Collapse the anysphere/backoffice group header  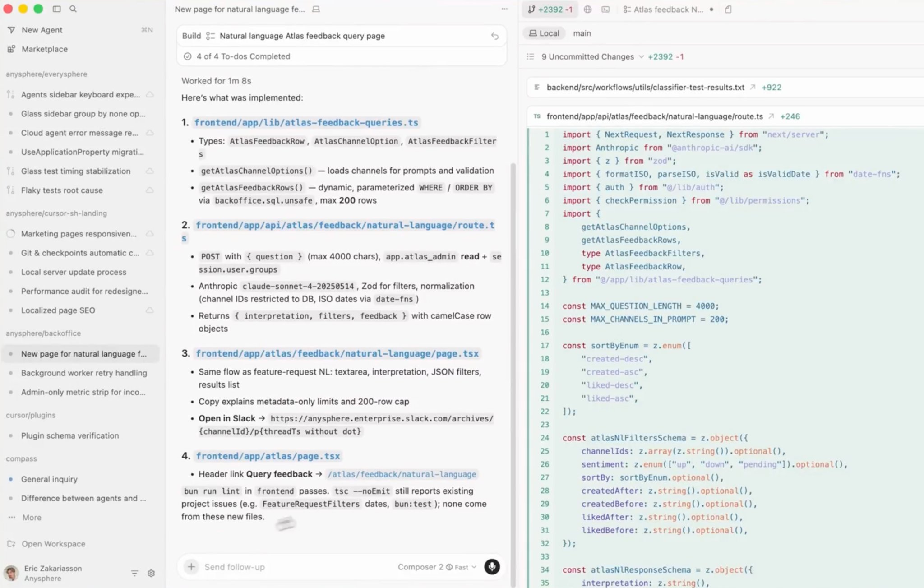coord(43,333)
